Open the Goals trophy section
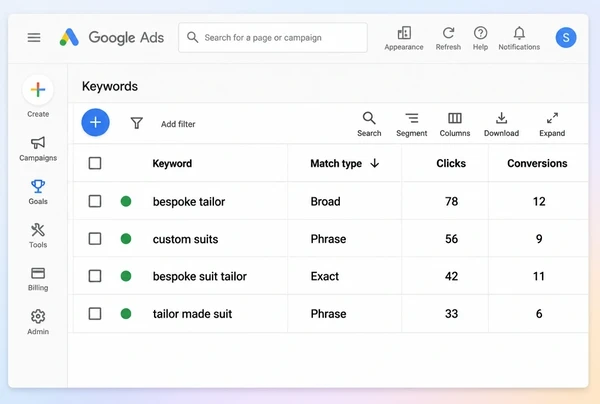 tap(38, 192)
